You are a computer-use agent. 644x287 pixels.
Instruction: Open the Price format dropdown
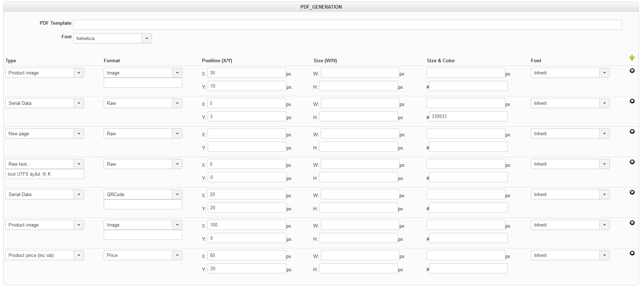pos(177,255)
